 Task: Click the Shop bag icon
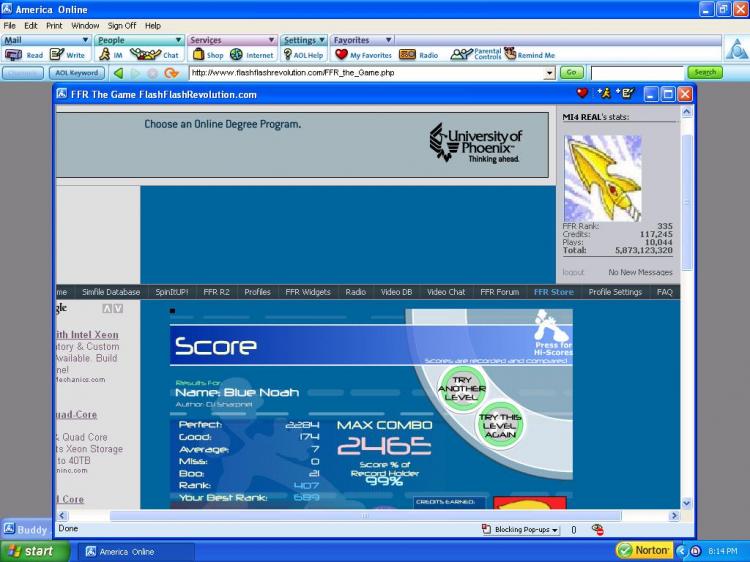199,55
